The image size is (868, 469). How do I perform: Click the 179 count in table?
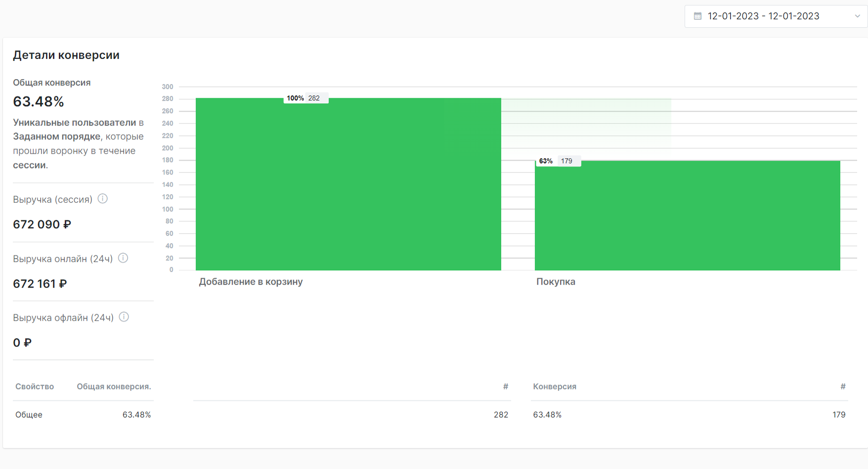click(839, 415)
